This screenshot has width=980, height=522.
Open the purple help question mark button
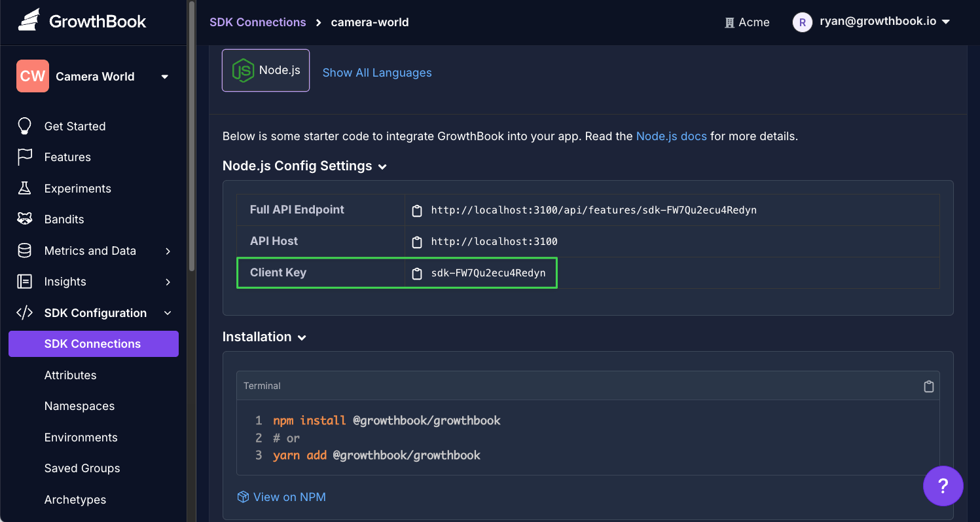pyautogui.click(x=943, y=486)
